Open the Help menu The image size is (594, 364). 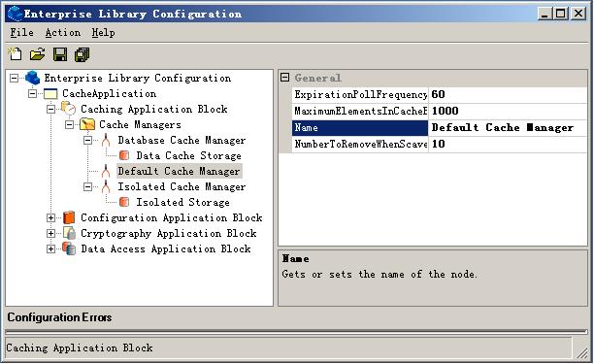point(103,33)
